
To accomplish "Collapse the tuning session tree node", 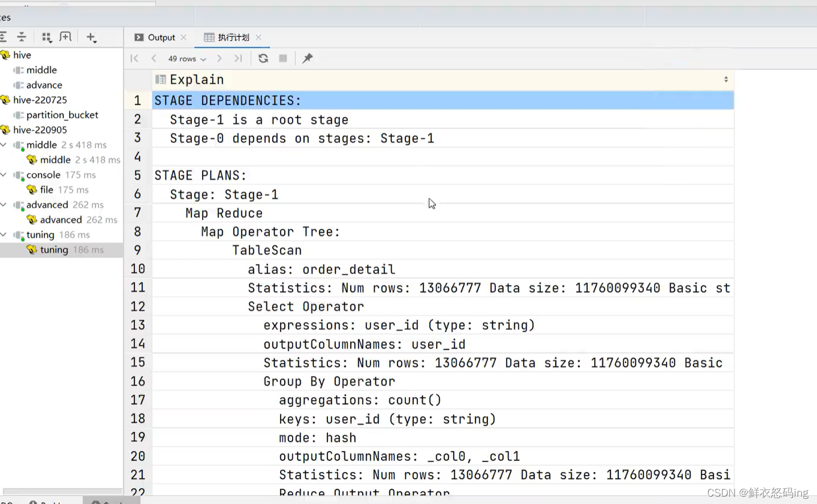I will 4,234.
